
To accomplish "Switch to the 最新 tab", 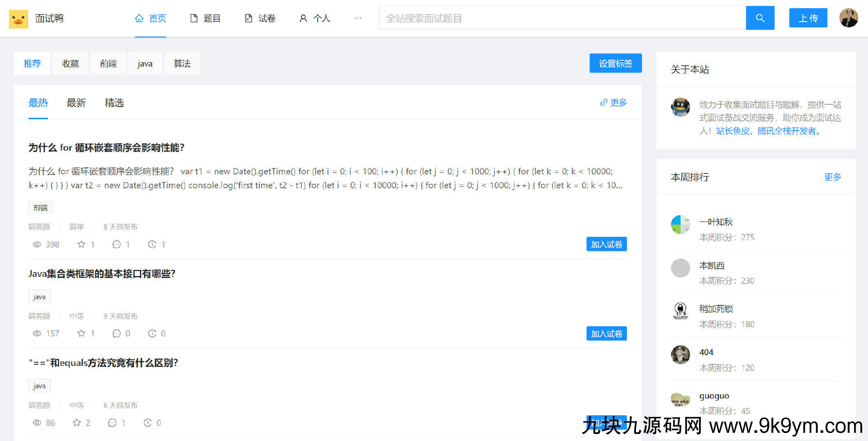I will [x=76, y=103].
